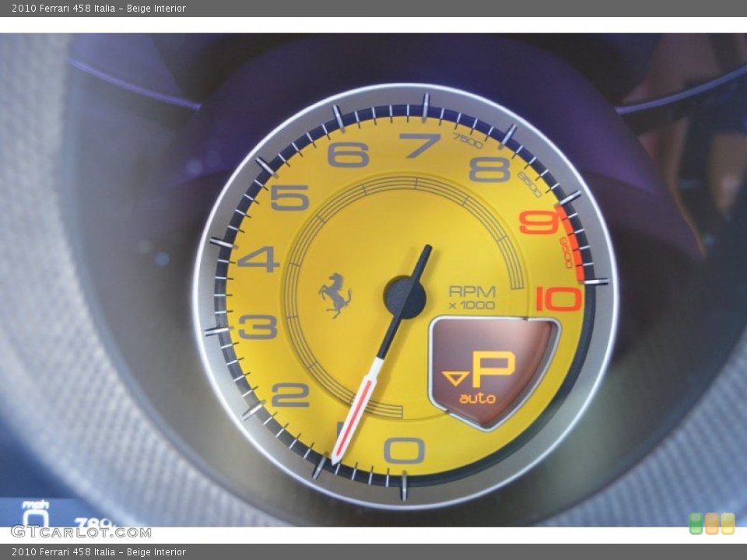Click the yellow square at bottom right

(x=728, y=523)
